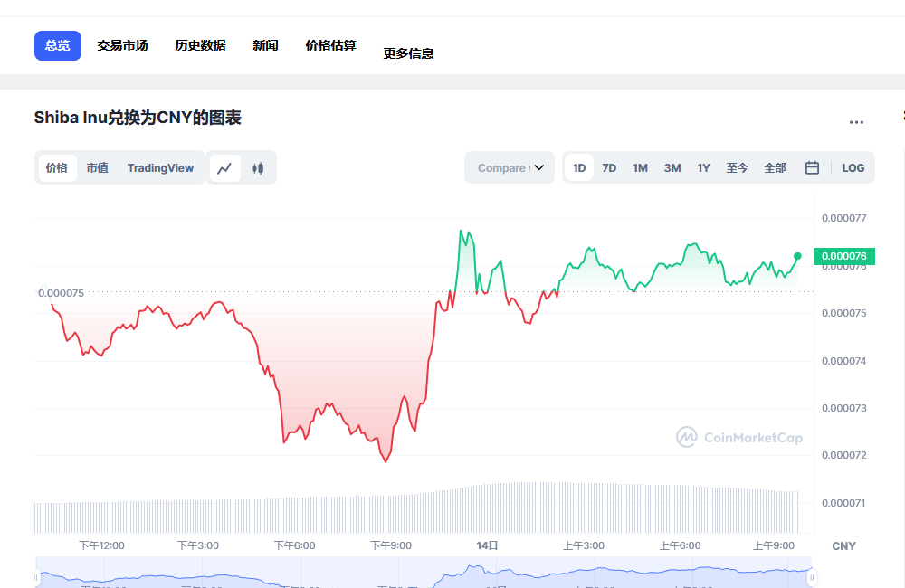Click the 3M time range option
This screenshot has height=588, width=905.
(672, 167)
